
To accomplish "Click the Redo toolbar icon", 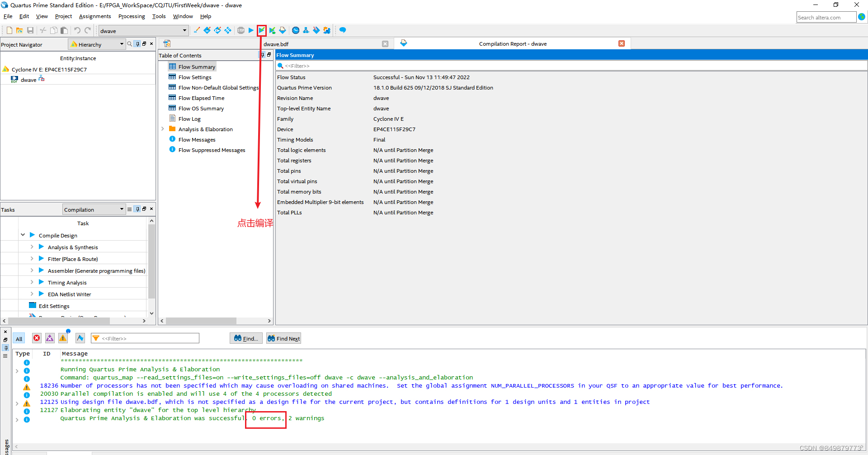I will [x=88, y=30].
